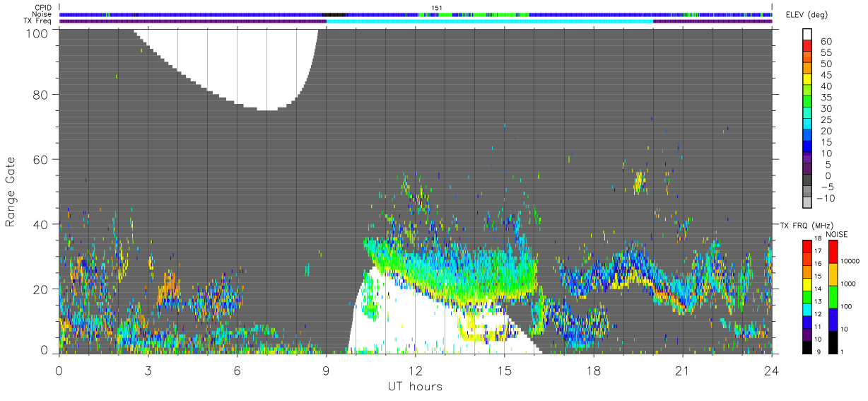Click the 60 tick label on ELEV colorbar
Screen dimensions: 868x401
[826, 40]
